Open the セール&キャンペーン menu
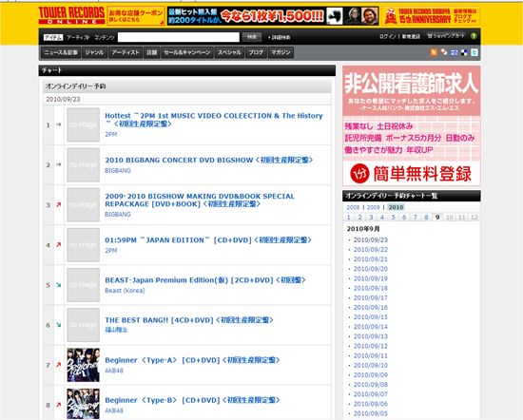Screen dimensions: 523x420 (x=187, y=52)
